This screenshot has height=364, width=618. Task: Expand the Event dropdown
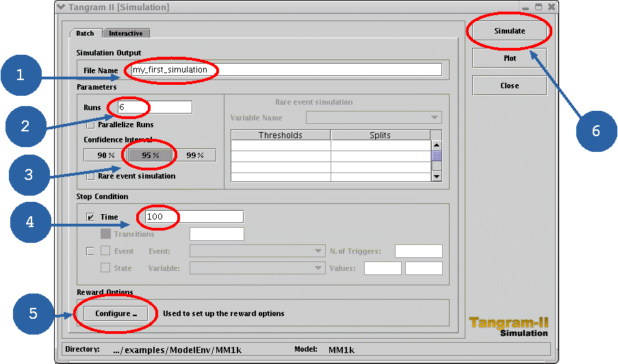[x=257, y=251]
